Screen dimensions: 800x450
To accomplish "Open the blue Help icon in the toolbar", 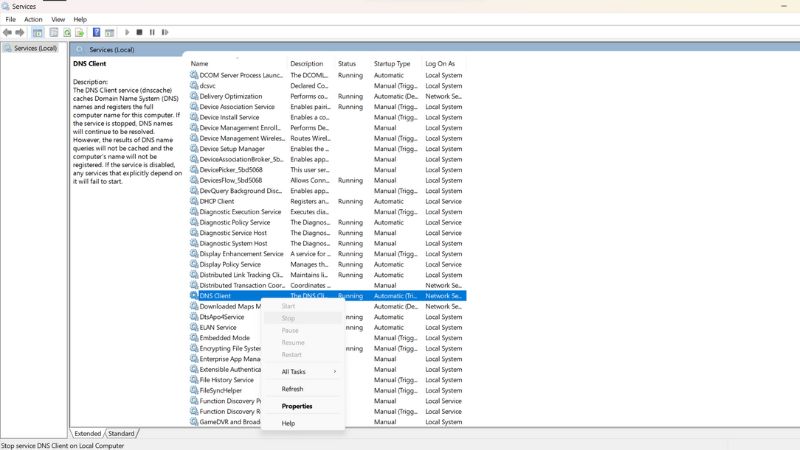I will pos(96,32).
